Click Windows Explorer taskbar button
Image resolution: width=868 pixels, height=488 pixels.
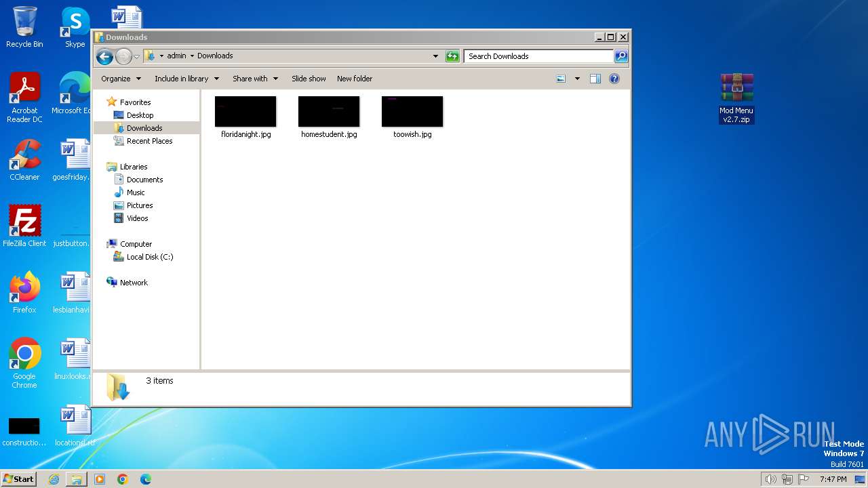77,479
